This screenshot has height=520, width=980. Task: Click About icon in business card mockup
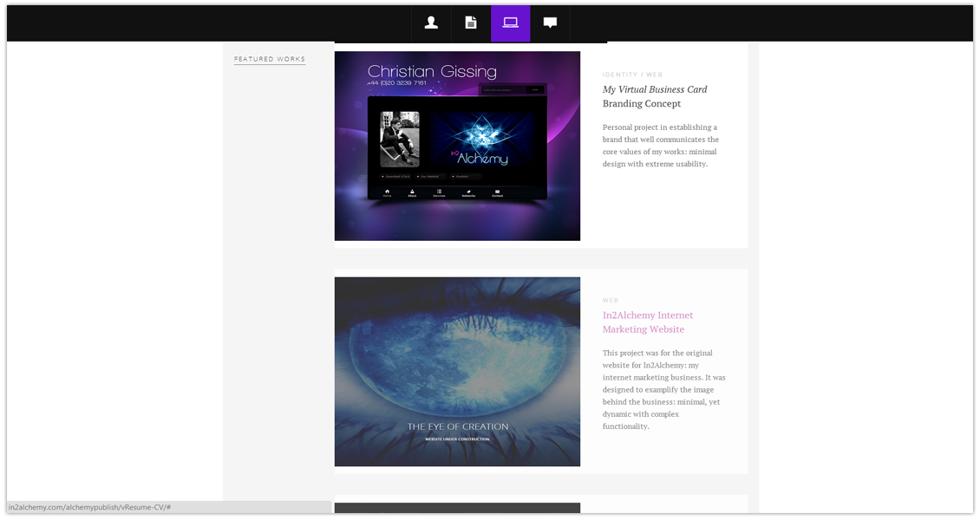click(x=412, y=192)
